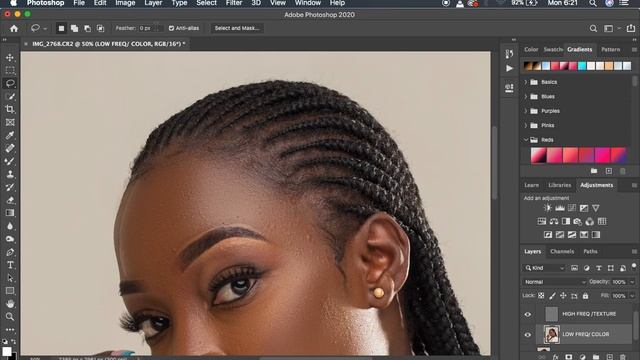Switch to the Channels tab
This screenshot has height=360, width=640.
(562, 251)
